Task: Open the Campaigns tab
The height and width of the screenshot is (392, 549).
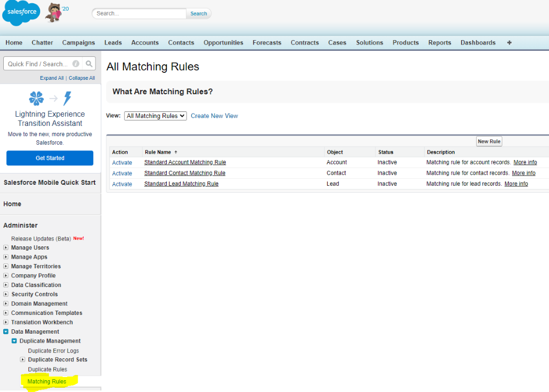Action: tap(78, 43)
